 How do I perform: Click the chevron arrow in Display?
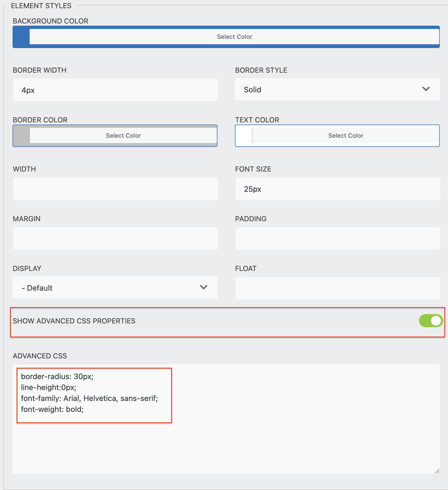pos(204,287)
